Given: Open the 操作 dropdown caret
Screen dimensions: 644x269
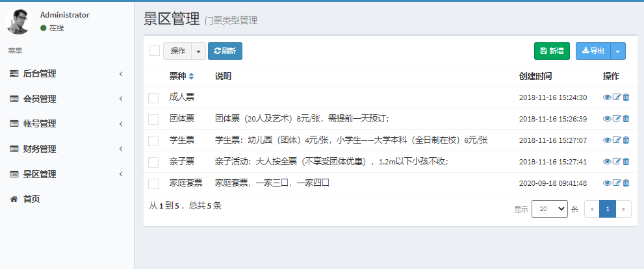Looking at the screenshot, I should [198, 51].
